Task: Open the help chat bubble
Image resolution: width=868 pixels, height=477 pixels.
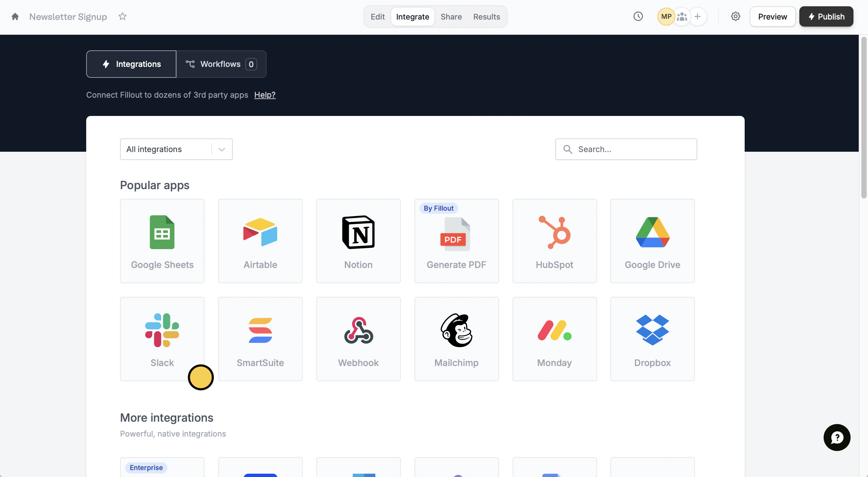Action: [x=837, y=437]
